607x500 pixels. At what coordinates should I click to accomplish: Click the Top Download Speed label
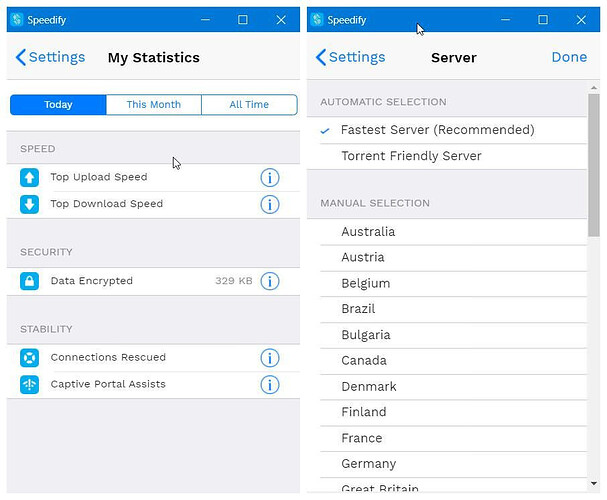coord(106,204)
